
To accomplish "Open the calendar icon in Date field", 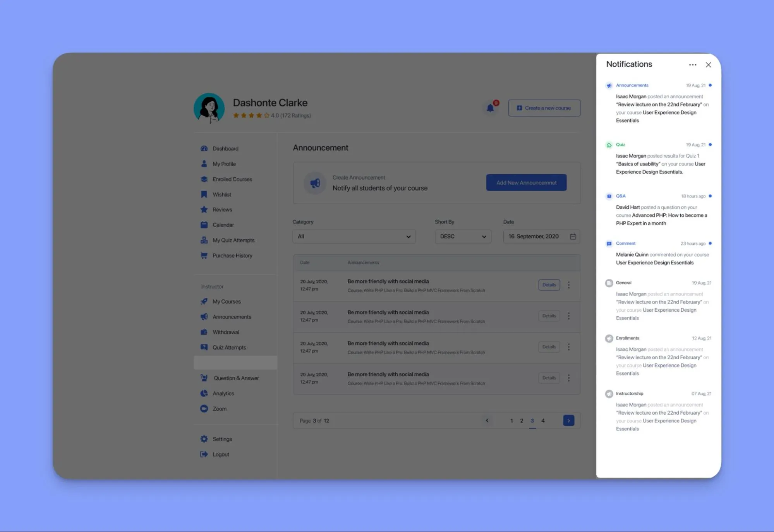I will (x=573, y=237).
